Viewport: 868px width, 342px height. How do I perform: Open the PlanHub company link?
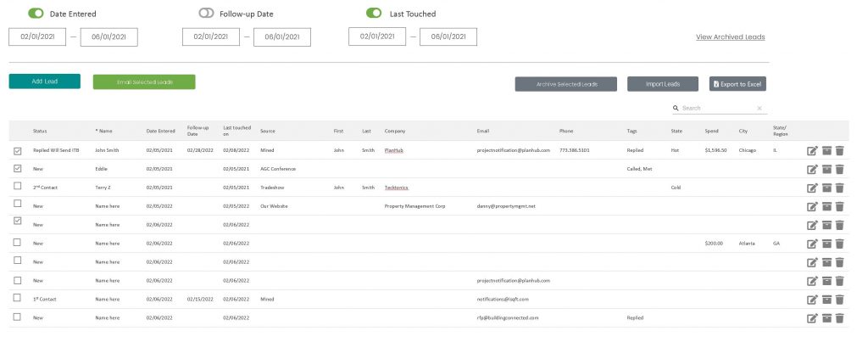(393, 150)
